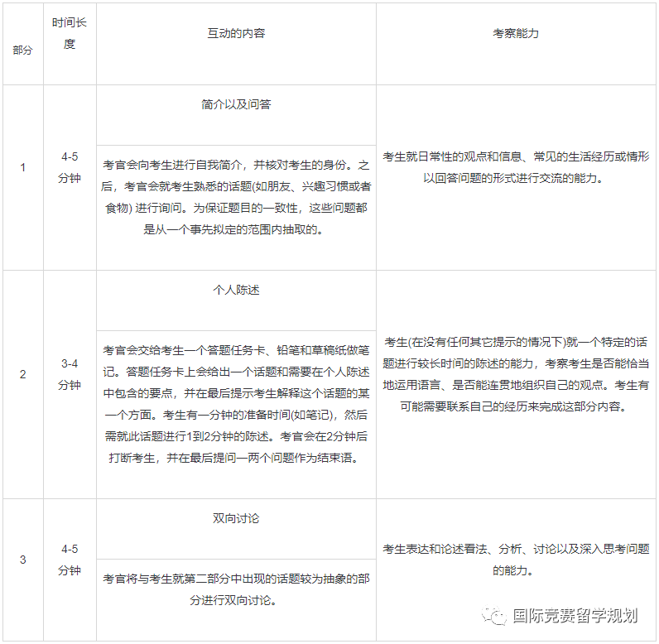659x644 pixels.
Task: Click the ability text starting 考生就日常性的观点
Action: [516, 167]
